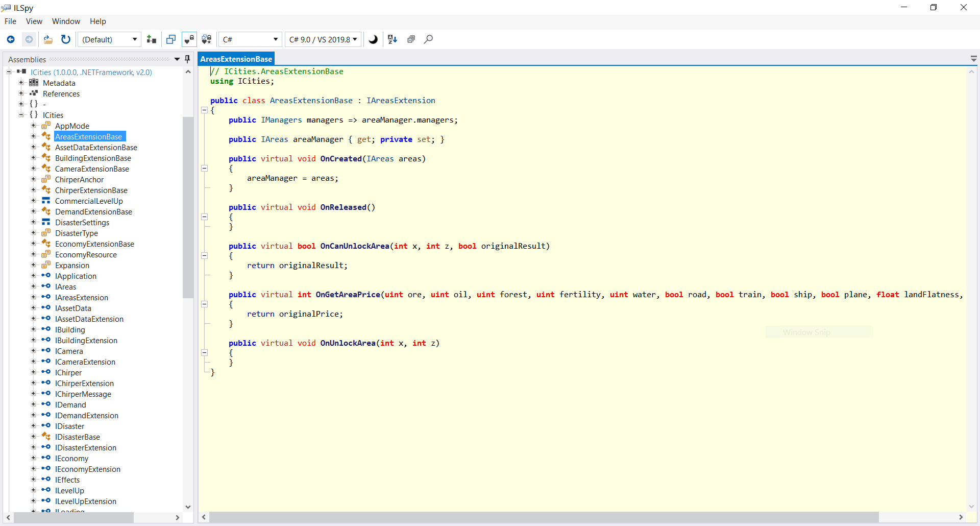
Task: Reload assemblies with the refresh icon
Action: (x=66, y=39)
